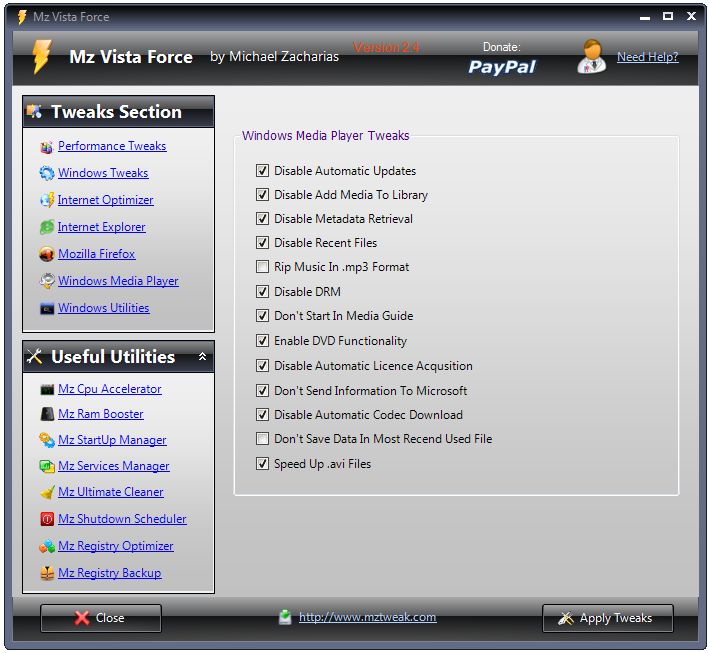Click the red Mz Shutdown Scheduler icon
This screenshot has width=709, height=653.
(x=47, y=519)
